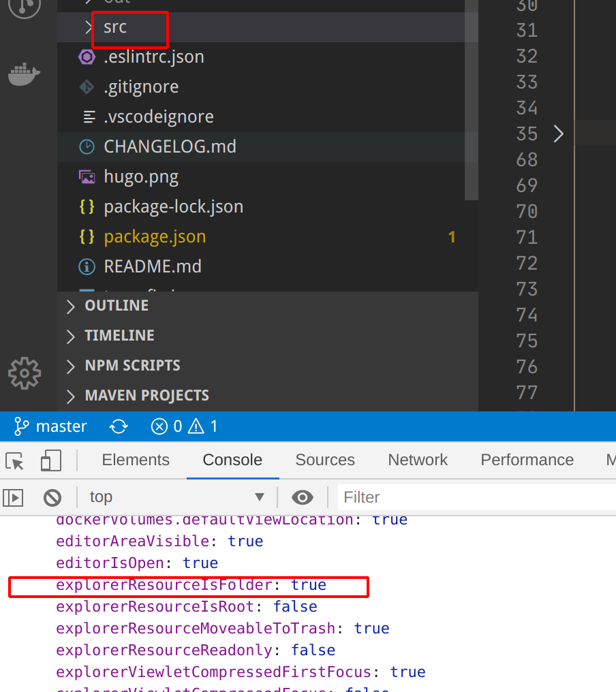Screen dimensions: 616x692
Task: Open the Network tab
Action: click(x=418, y=460)
